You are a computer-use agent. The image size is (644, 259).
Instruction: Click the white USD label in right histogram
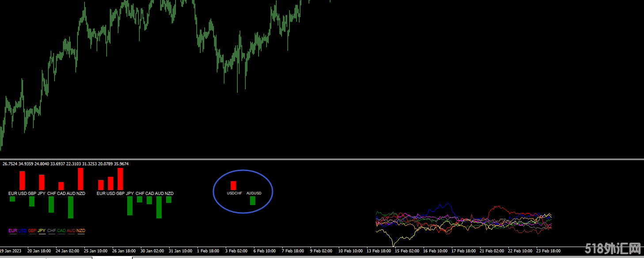(111, 194)
